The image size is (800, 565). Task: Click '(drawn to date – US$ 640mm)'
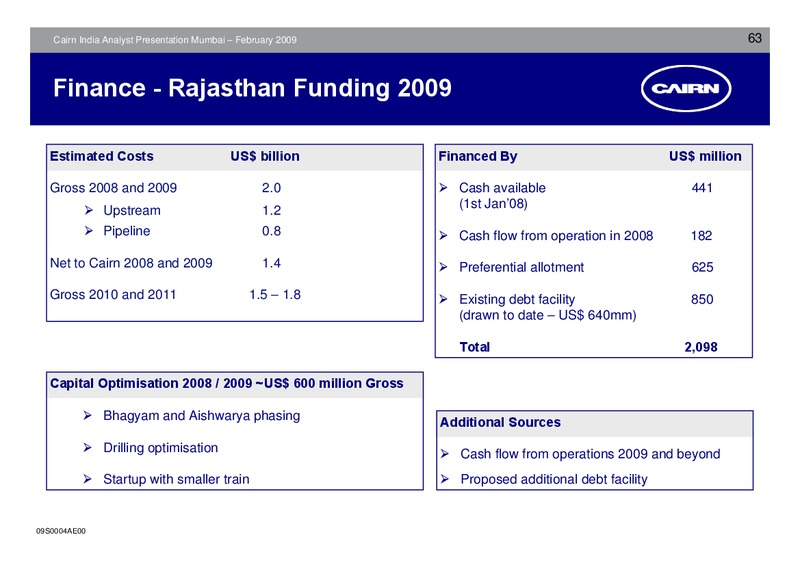click(547, 315)
